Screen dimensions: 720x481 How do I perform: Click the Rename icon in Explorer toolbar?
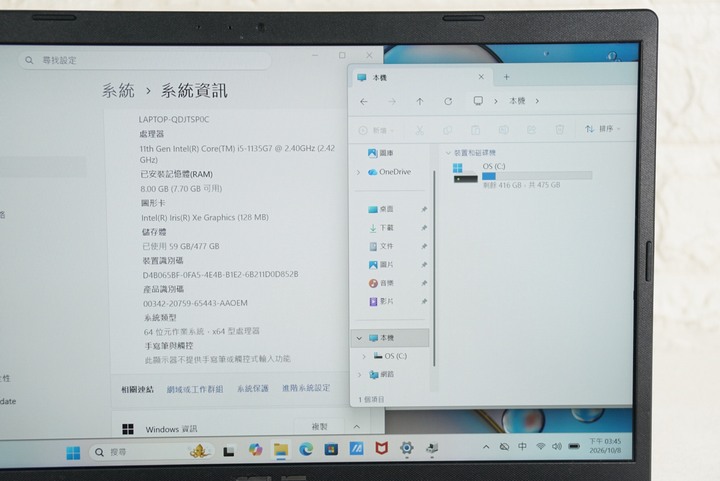(503, 130)
